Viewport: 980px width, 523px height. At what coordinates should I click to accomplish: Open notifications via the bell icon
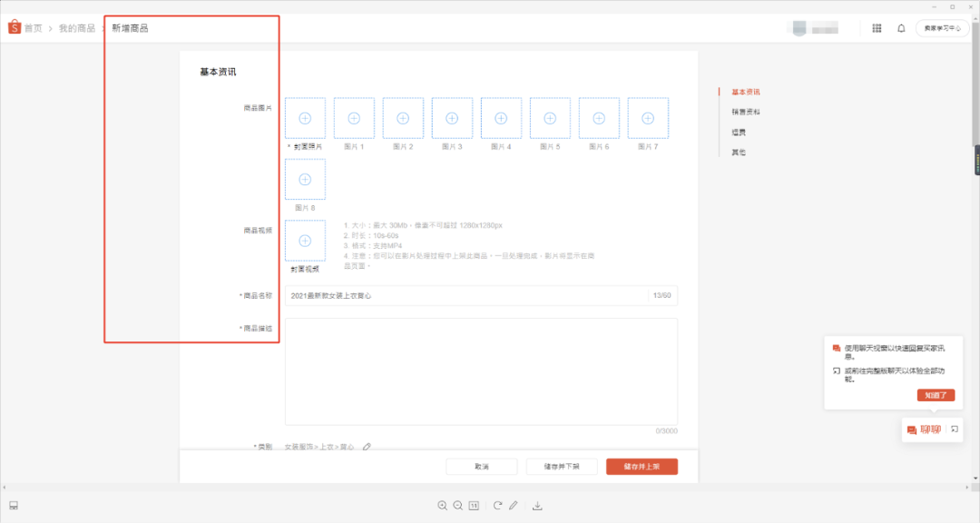[900, 28]
